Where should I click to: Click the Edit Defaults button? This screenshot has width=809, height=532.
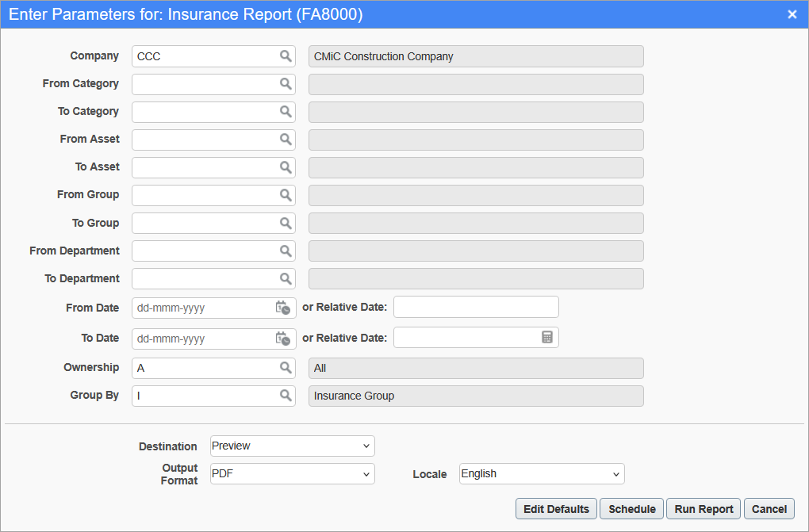point(555,508)
